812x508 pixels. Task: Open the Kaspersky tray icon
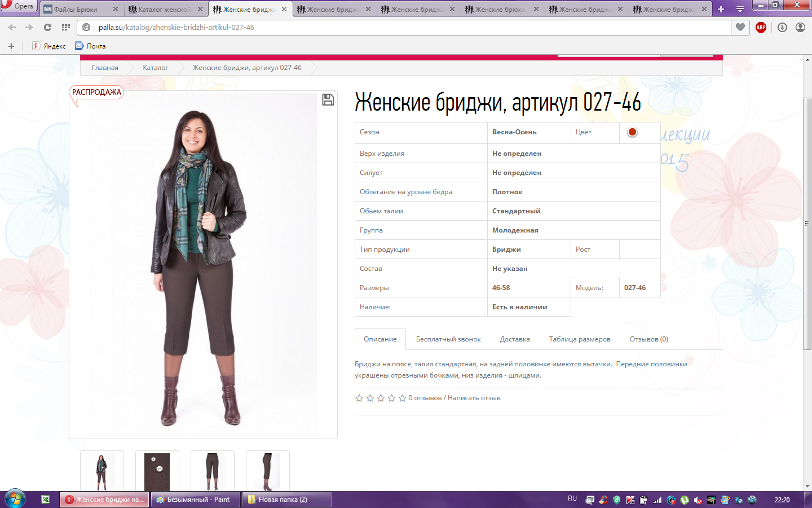(630, 500)
